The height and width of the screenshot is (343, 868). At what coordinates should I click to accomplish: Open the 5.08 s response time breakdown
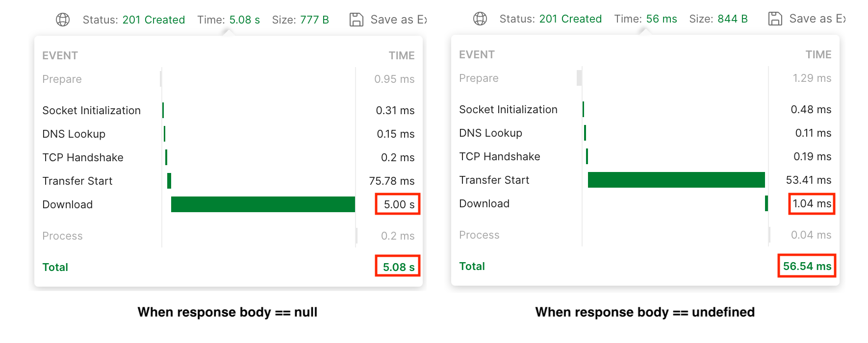[x=244, y=20]
